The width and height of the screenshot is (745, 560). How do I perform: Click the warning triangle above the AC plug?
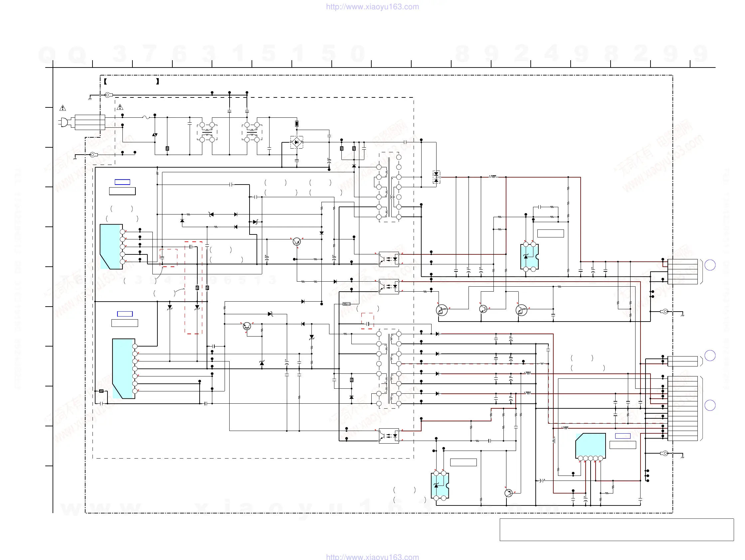[63, 108]
